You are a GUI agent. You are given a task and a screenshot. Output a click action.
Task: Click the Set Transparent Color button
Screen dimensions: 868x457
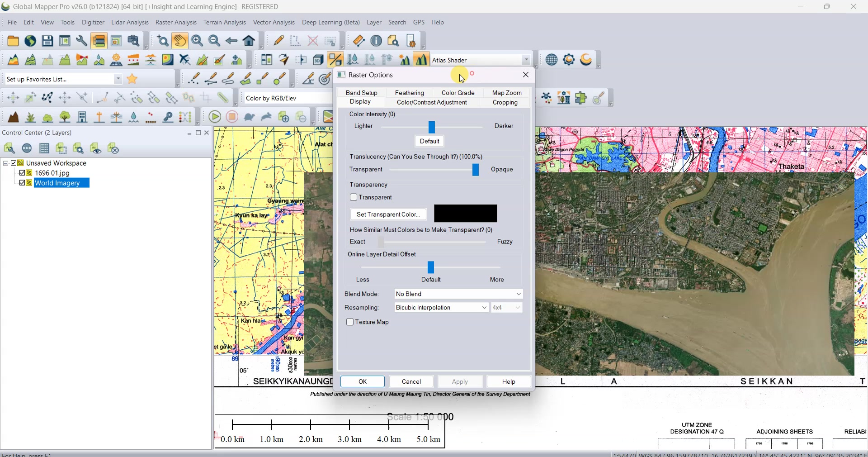388,214
